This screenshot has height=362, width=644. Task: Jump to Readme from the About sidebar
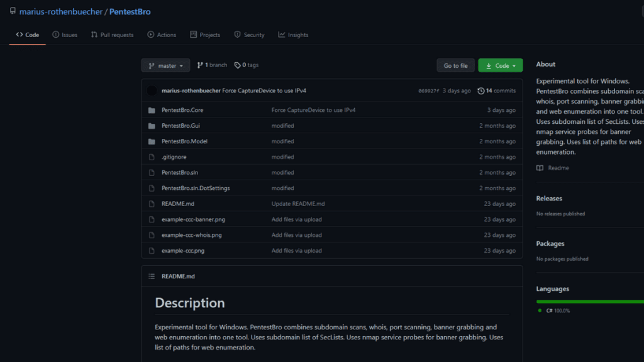click(558, 168)
